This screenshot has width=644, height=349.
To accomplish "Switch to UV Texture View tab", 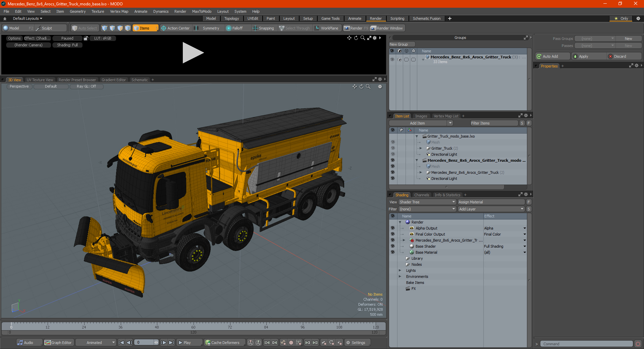I will coord(40,80).
